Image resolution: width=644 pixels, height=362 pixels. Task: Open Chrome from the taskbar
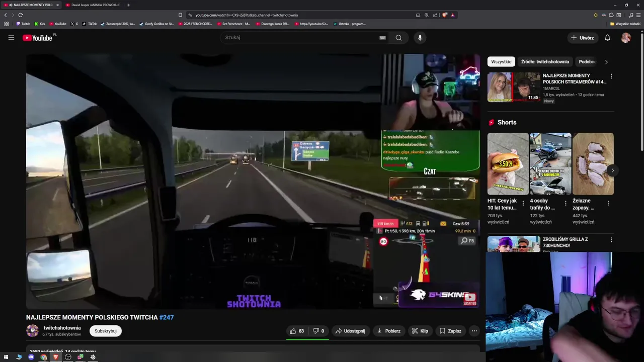tap(44, 357)
